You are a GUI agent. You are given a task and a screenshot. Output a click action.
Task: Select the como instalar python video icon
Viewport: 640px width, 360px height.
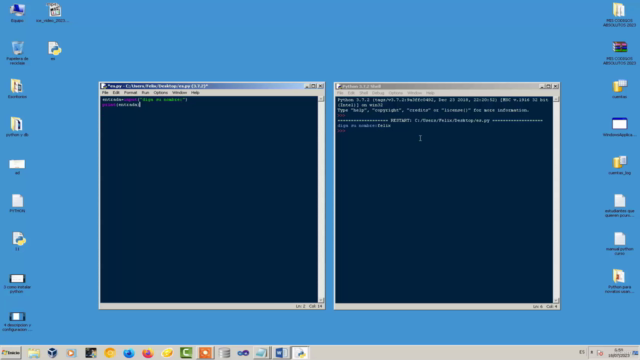17,283
